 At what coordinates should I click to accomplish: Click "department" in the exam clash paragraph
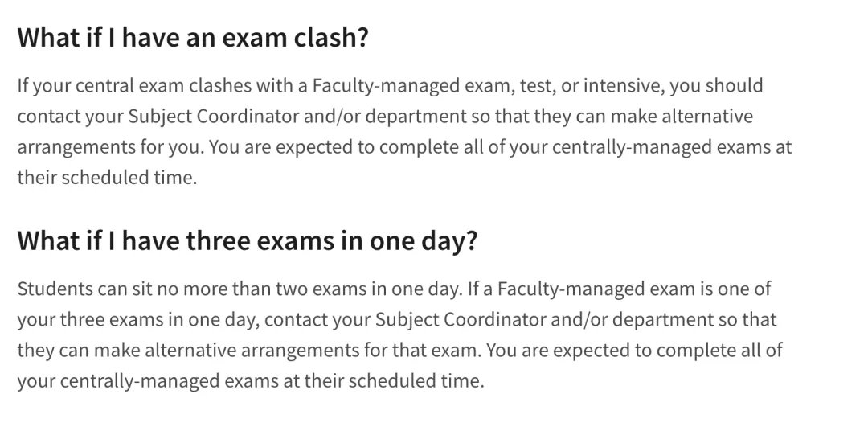point(416,117)
